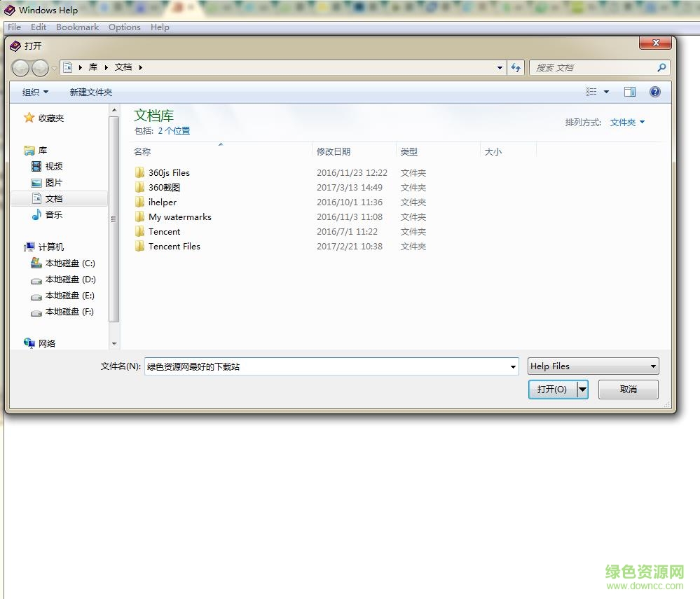The image size is (700, 599).
Task: Open the 360截图 folder
Action: (x=163, y=187)
